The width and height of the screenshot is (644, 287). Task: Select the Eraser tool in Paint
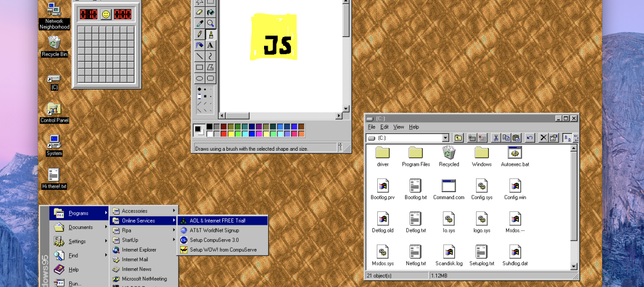coord(199,12)
